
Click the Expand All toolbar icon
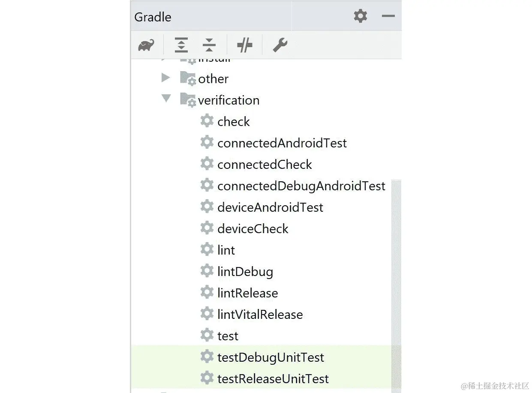pos(181,45)
